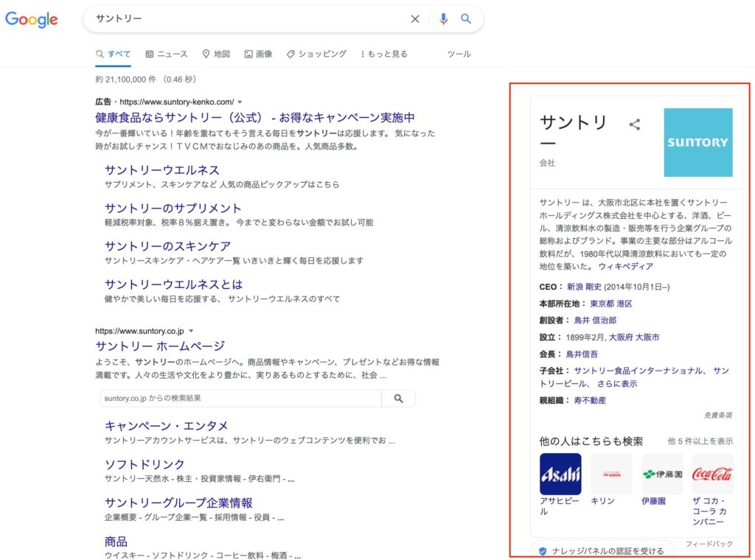
Task: Expand the dropdown arrow next to www.suntory.co.jp
Action: 191,331
